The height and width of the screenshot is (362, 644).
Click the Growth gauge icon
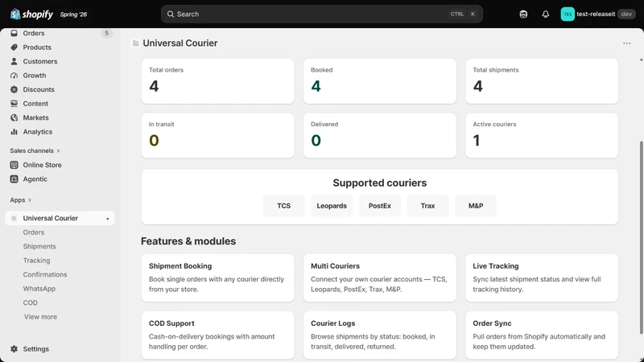click(x=14, y=76)
